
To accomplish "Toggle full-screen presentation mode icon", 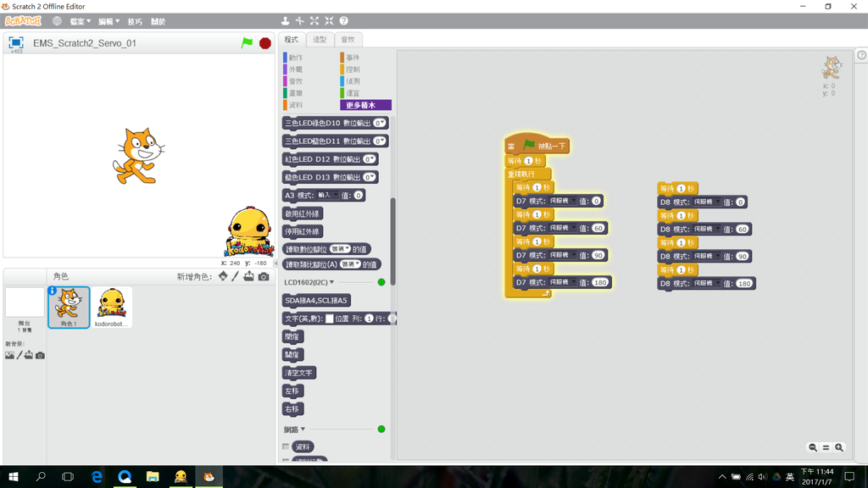I will (x=15, y=42).
